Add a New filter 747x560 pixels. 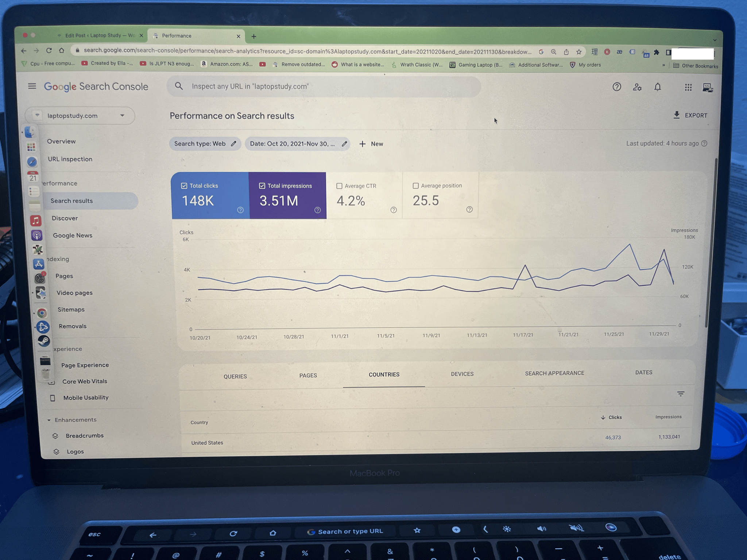click(x=371, y=144)
